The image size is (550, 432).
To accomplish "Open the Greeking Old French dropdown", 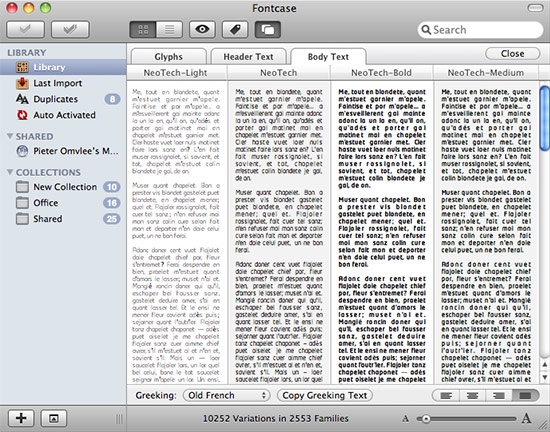I will (x=226, y=396).
